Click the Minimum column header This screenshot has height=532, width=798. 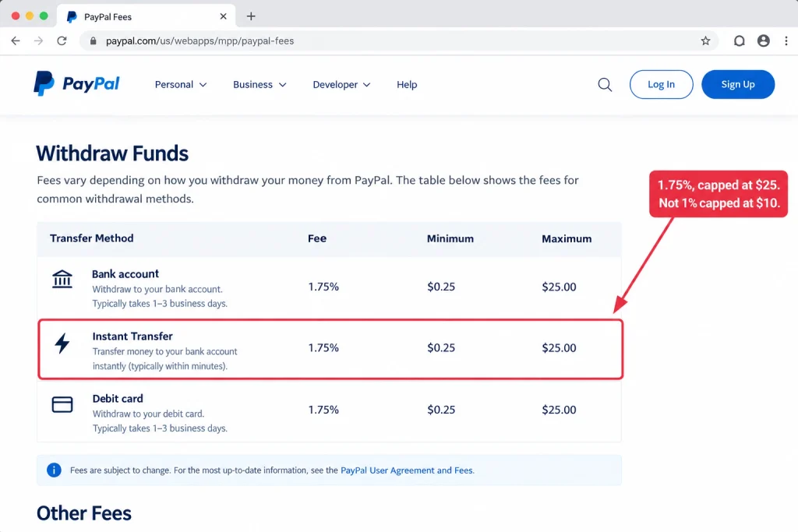(x=450, y=238)
